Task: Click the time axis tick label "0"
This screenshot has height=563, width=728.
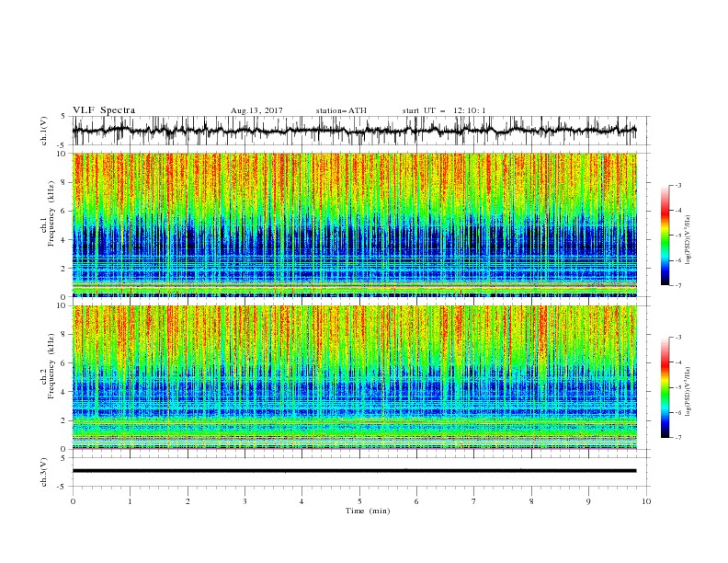Action: pyautogui.click(x=73, y=501)
